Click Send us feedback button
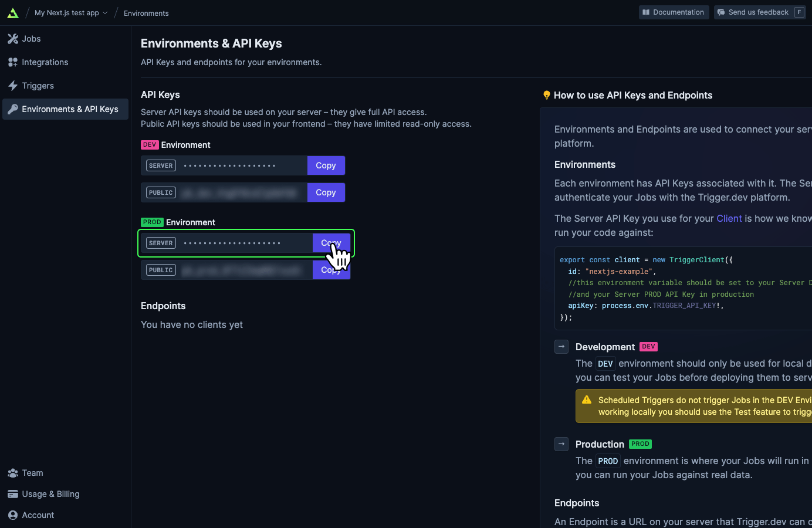The image size is (812, 528). (760, 12)
